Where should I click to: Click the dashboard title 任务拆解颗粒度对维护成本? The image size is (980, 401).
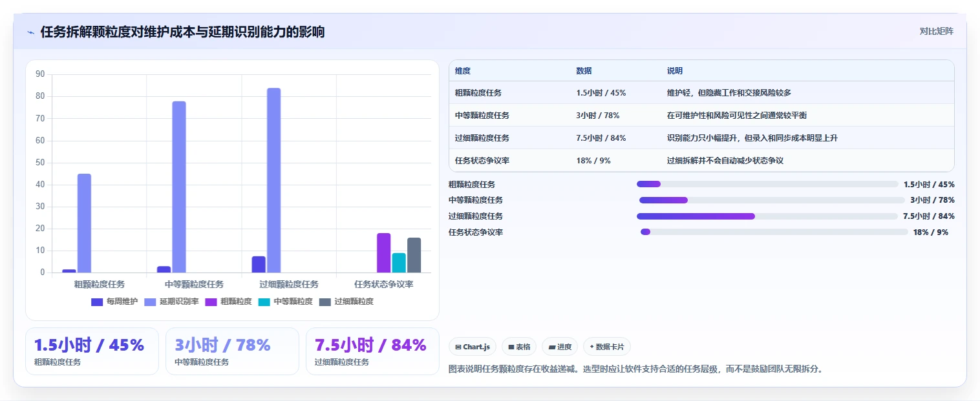coord(182,32)
